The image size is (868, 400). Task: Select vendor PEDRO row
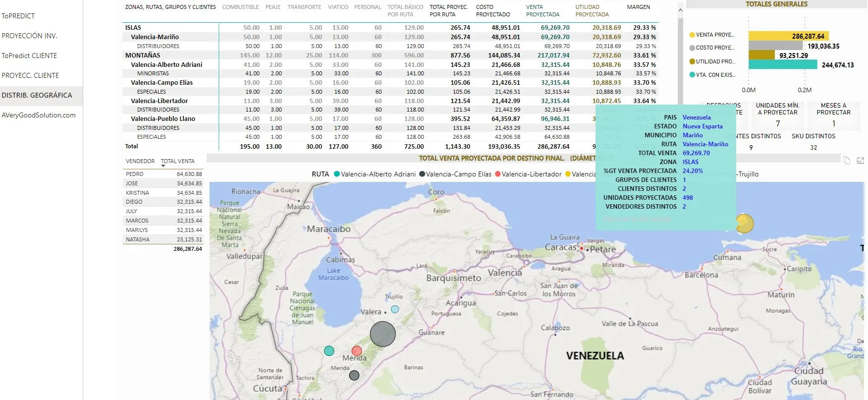point(163,174)
